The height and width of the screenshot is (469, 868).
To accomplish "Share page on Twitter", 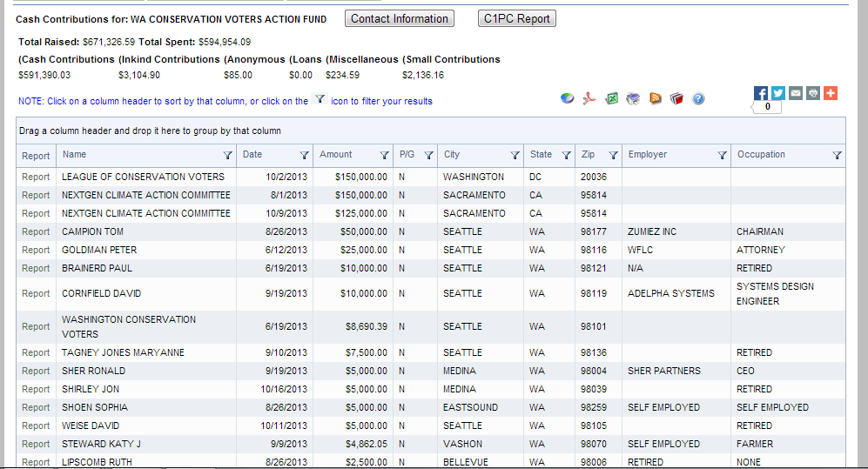I will [x=778, y=93].
